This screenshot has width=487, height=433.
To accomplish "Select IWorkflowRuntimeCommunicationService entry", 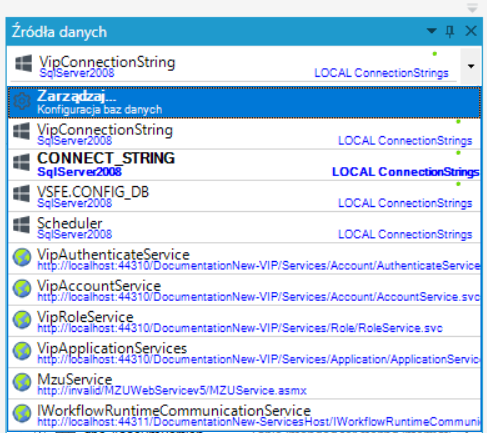I will tap(244, 415).
